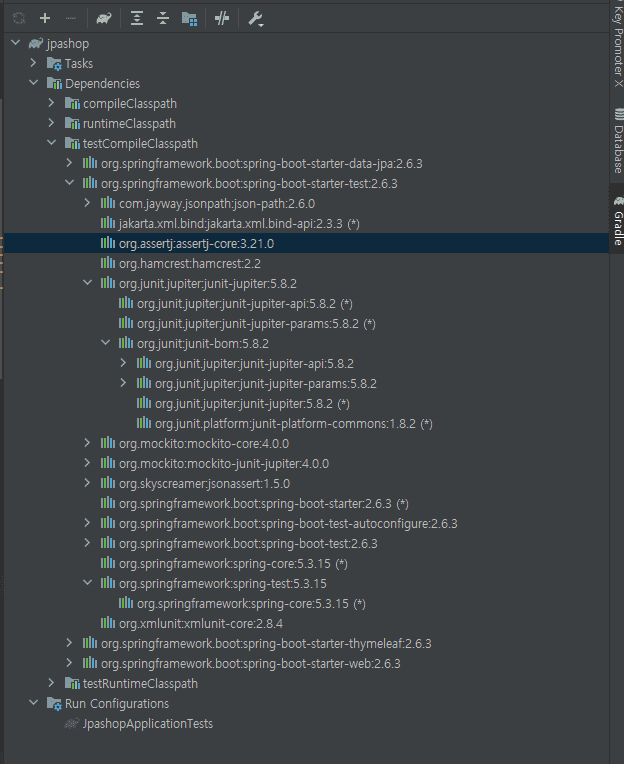This screenshot has width=624, height=764.
Task: Click the Collapse All toolbar icon
Action: [x=163, y=19]
